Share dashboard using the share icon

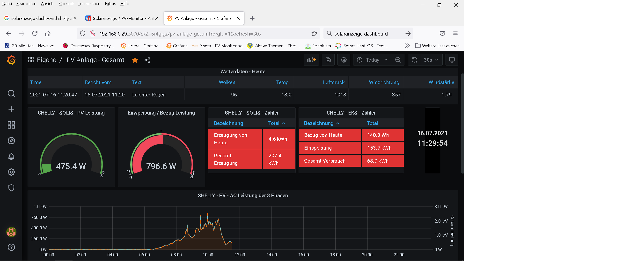tap(147, 60)
